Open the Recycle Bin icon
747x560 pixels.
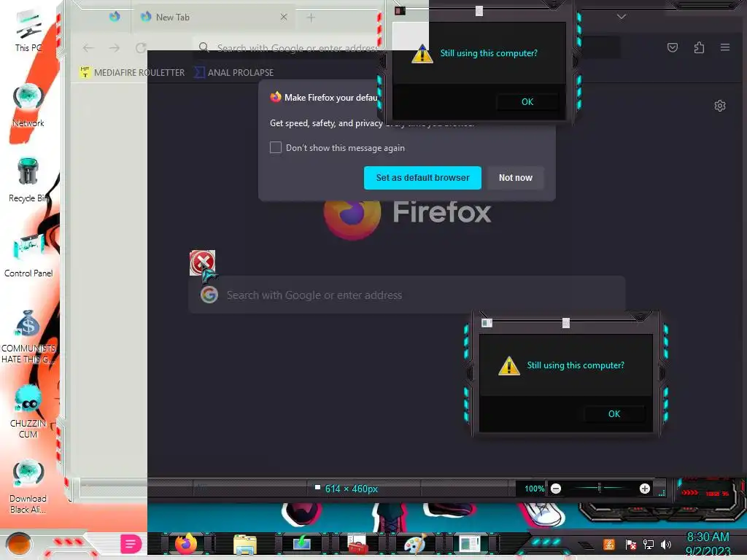tap(28, 180)
